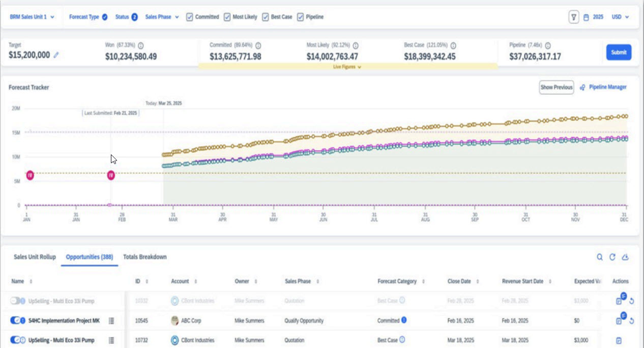Switch to Sales Unit Rollup tab
The width and height of the screenshot is (644, 348).
tap(35, 257)
